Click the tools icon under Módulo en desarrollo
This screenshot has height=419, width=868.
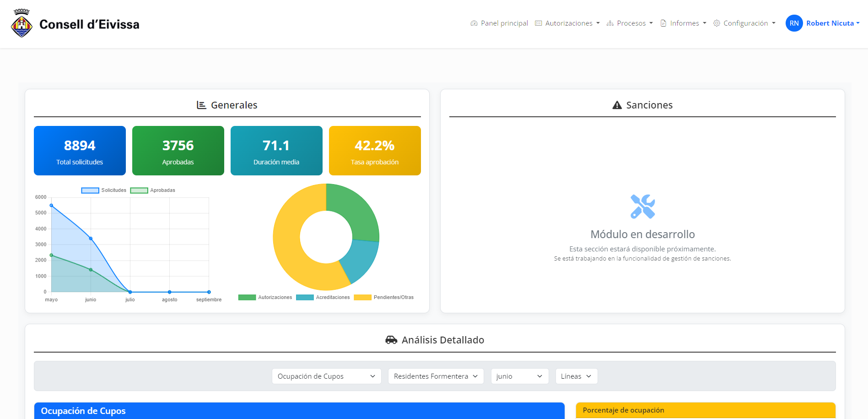(x=642, y=207)
